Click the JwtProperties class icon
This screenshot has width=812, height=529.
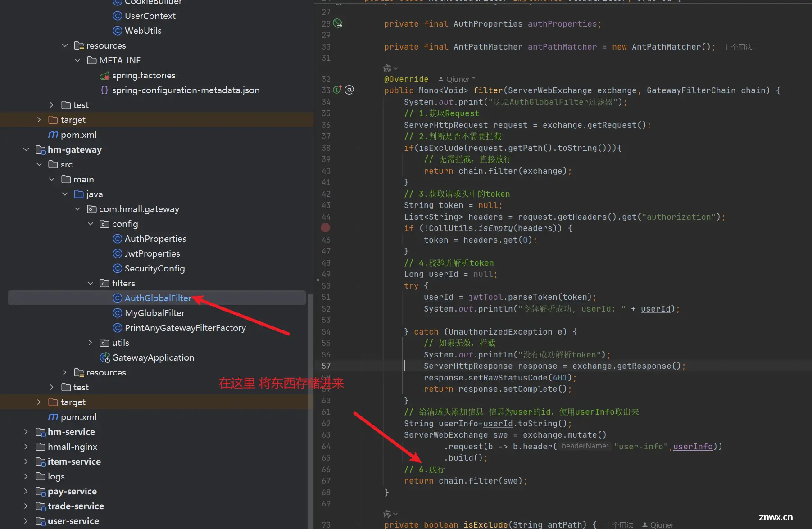coord(118,253)
